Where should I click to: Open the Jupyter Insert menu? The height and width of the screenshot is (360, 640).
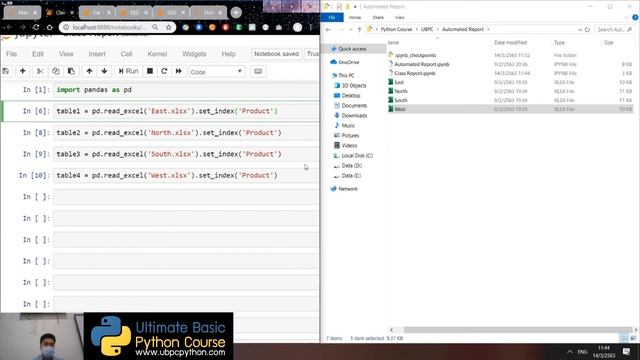[97, 54]
